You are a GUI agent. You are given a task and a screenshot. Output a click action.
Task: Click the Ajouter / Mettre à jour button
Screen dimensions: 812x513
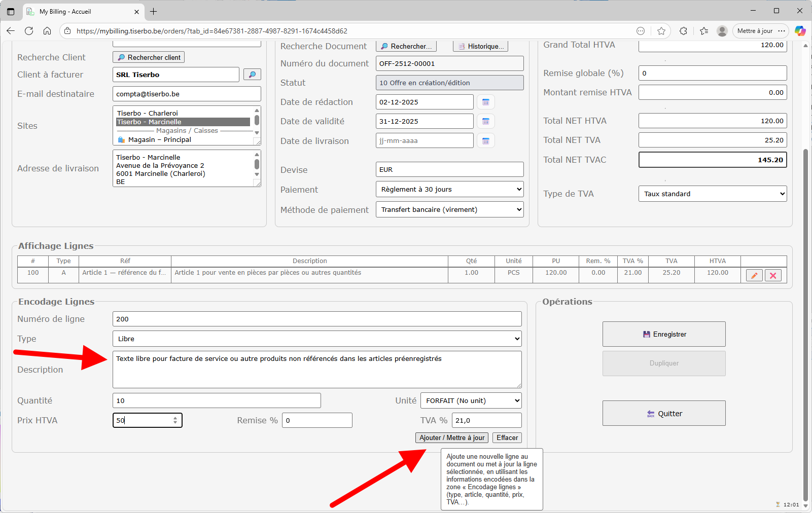(x=451, y=437)
